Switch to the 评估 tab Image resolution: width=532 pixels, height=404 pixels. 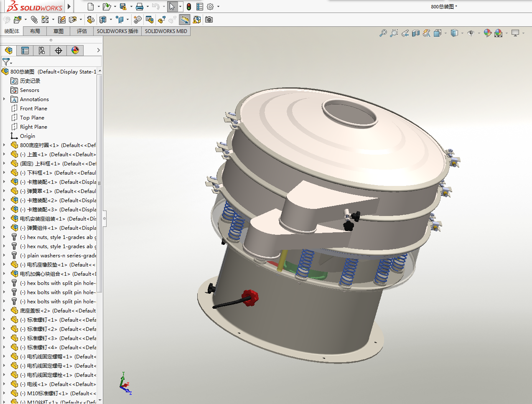point(82,31)
